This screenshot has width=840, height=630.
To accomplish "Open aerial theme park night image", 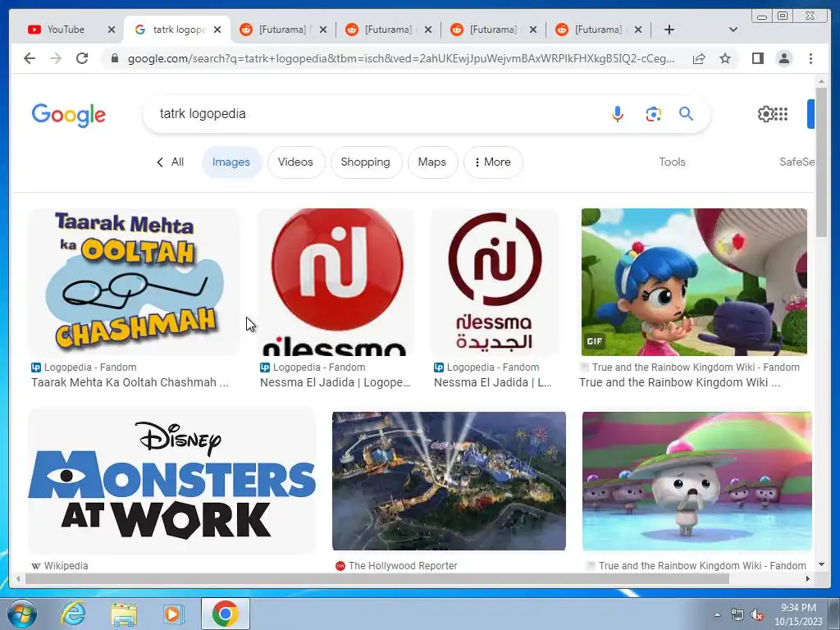I will pos(449,481).
